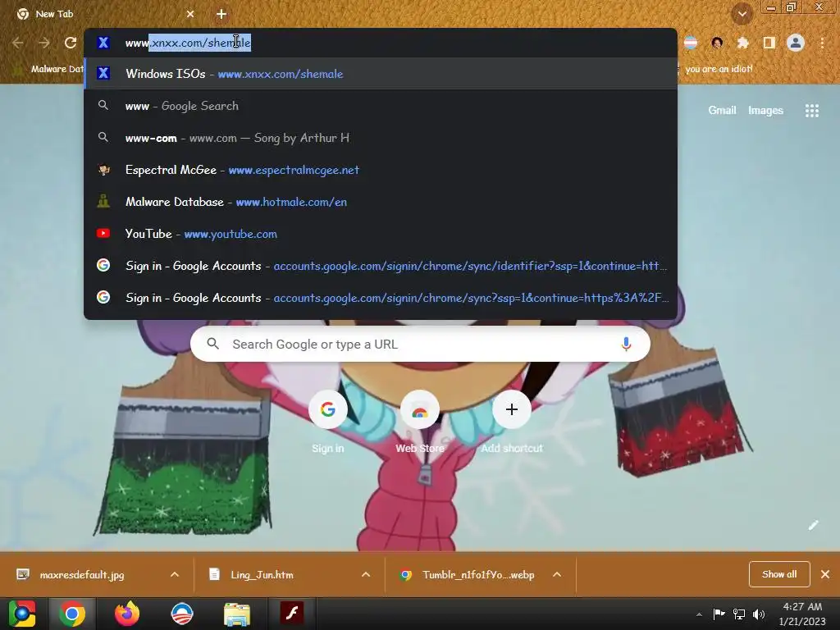Screen dimensions: 840x630
Task: Close the New Tab tab
Action: (x=190, y=14)
